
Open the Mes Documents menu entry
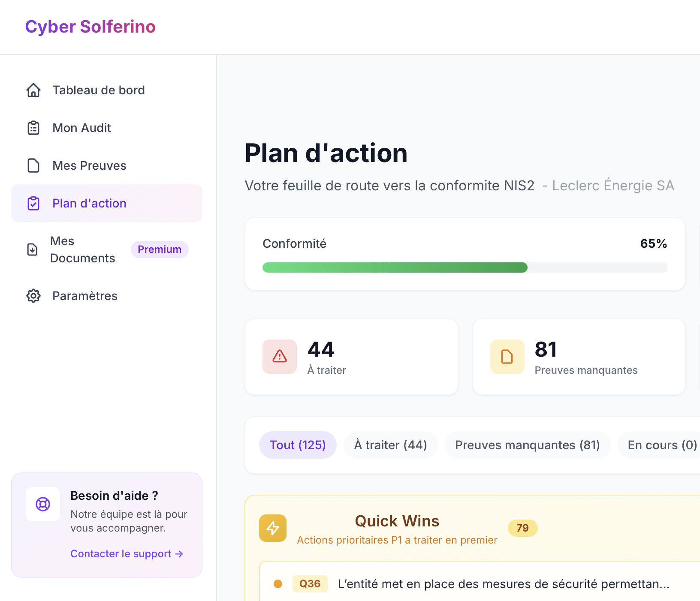83,249
